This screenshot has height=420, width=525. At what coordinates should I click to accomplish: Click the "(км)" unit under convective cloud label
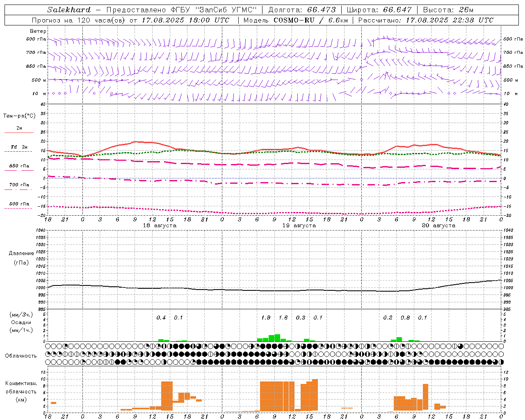tap(21, 399)
